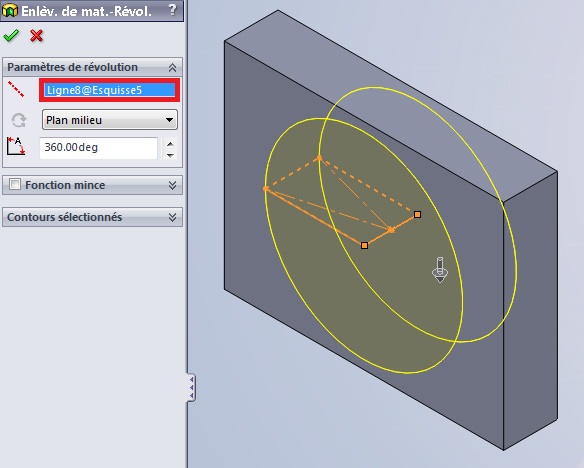Expand the Fonction mince section
This screenshot has height=468, width=584.
(x=172, y=185)
